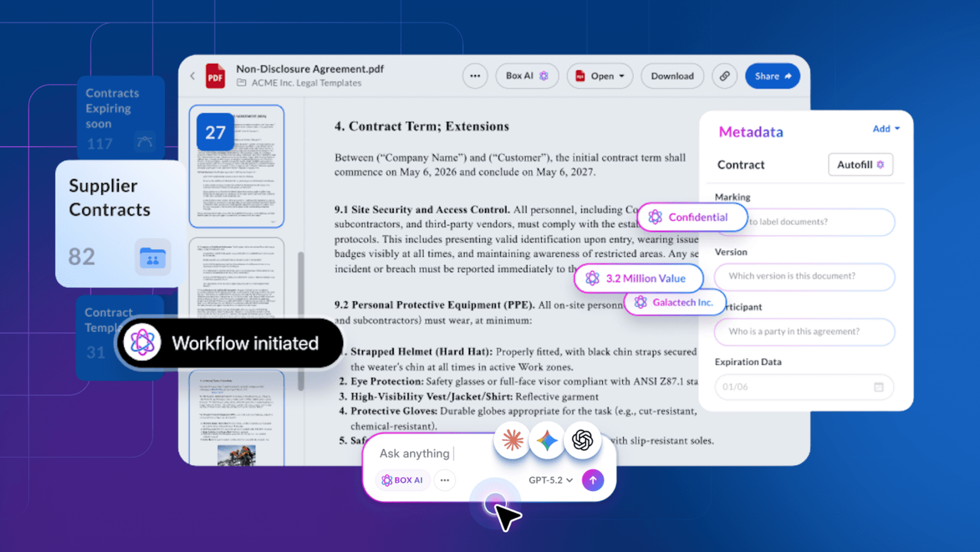
Task: Click the Contract label in Metadata panel
Action: [740, 165]
